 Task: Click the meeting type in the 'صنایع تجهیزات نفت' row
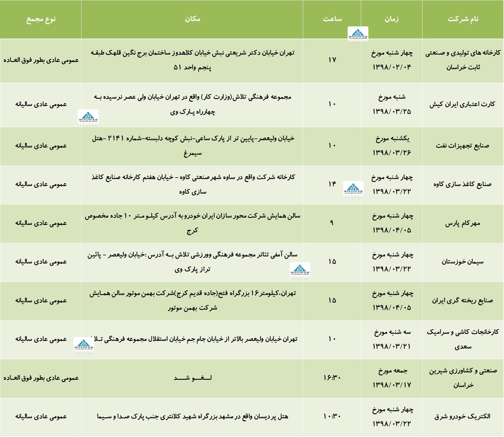41,146
